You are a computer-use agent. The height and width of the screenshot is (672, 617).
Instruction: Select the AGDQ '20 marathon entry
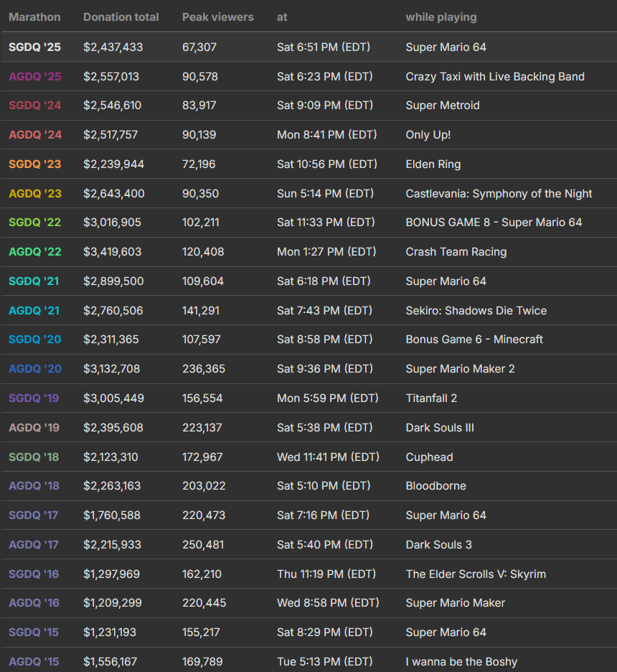coord(35,368)
